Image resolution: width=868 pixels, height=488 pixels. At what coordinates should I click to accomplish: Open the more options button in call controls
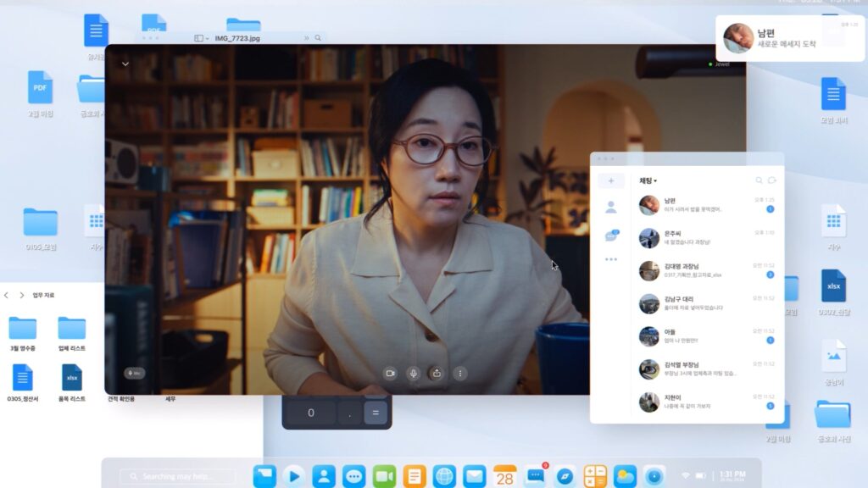point(460,373)
